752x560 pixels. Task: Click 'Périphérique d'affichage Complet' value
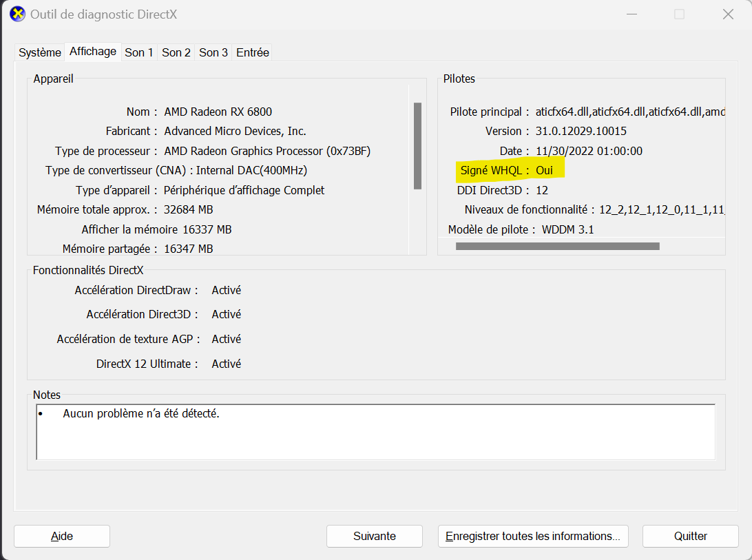pyautogui.click(x=244, y=191)
